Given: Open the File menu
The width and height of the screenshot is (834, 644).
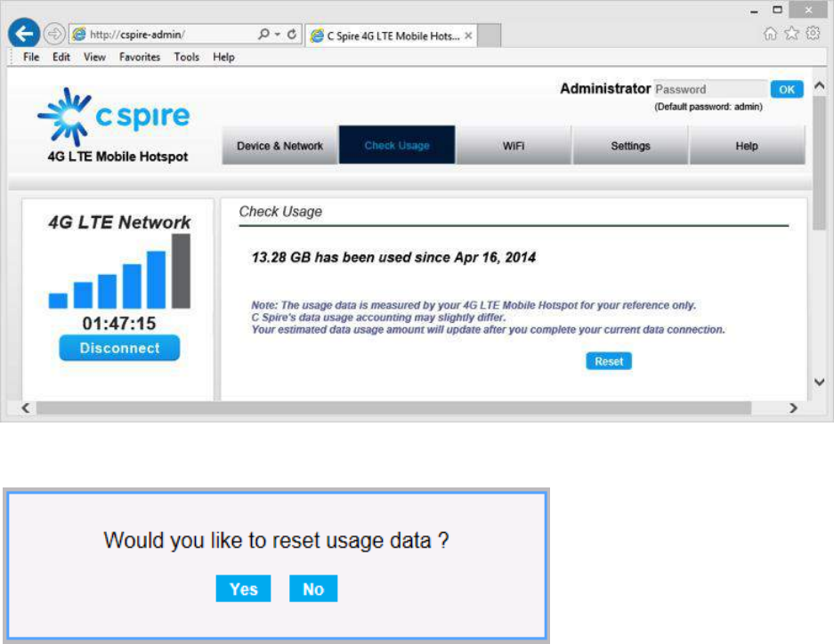Looking at the screenshot, I should pos(31,57).
